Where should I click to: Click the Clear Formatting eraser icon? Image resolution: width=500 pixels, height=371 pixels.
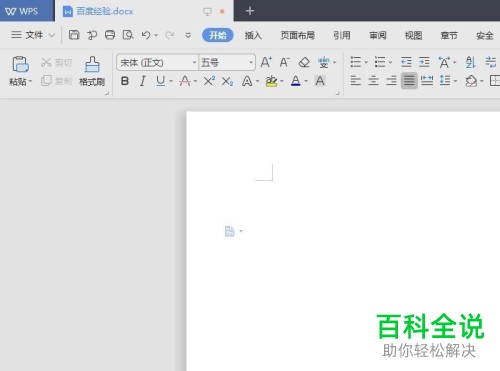tap(304, 62)
